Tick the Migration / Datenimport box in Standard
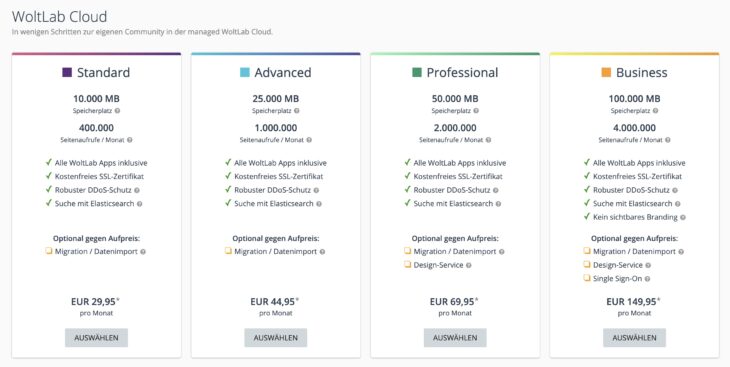 point(48,251)
